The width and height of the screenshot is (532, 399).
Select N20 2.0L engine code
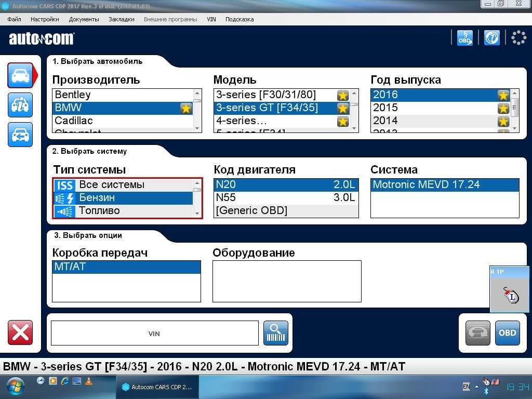tap(286, 185)
